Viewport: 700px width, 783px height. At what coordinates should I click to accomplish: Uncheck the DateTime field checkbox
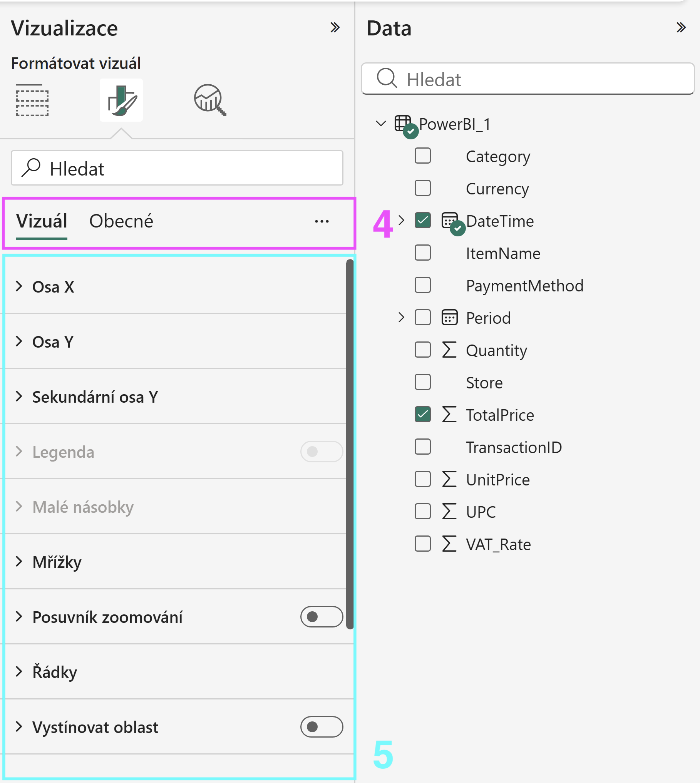[423, 221]
